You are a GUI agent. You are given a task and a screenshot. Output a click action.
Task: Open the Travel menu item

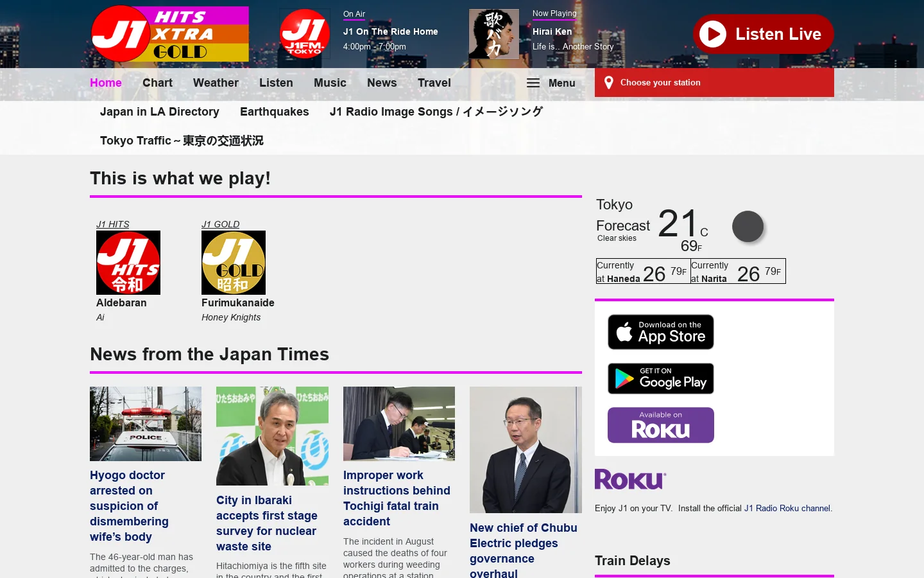[x=434, y=83]
